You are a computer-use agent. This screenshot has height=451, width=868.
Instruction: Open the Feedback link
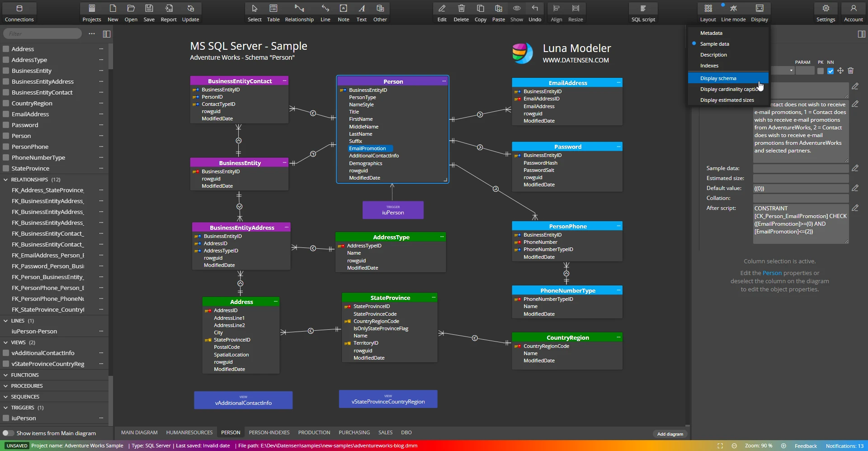pyautogui.click(x=806, y=446)
